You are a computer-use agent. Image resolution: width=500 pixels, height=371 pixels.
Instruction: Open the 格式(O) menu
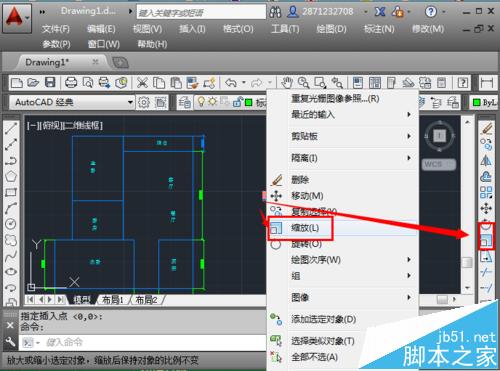pyautogui.click(x=238, y=29)
